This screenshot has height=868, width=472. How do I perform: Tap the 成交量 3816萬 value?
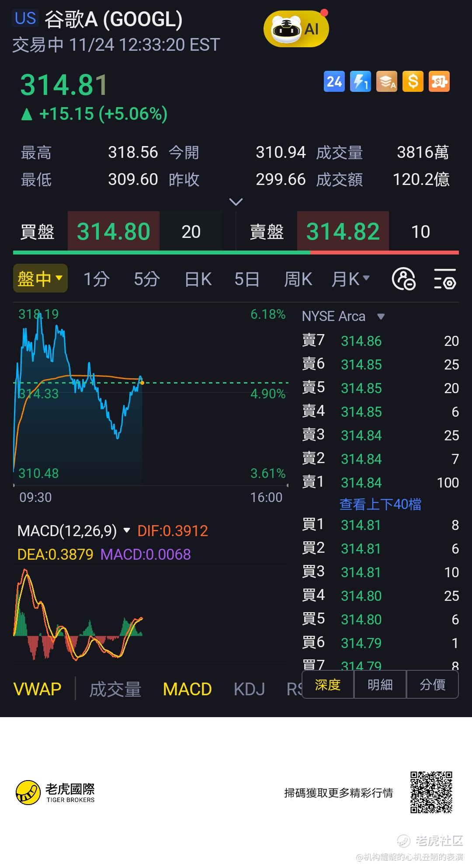click(x=423, y=153)
